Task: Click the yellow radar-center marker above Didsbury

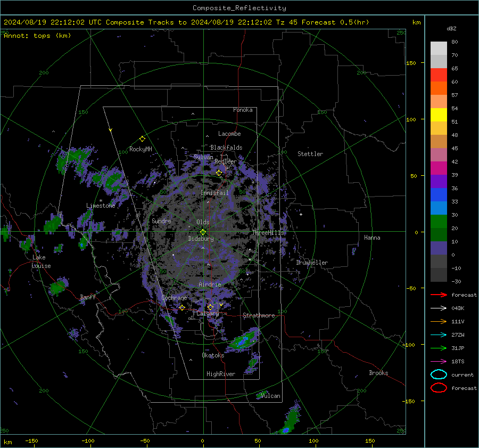Action: (203, 232)
